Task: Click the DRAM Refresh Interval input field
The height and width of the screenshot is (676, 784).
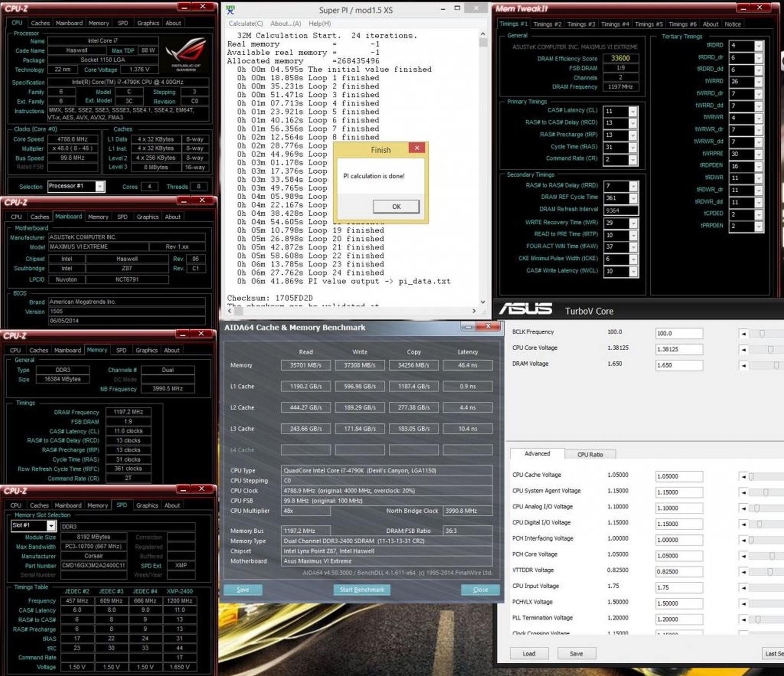Action: (621, 210)
